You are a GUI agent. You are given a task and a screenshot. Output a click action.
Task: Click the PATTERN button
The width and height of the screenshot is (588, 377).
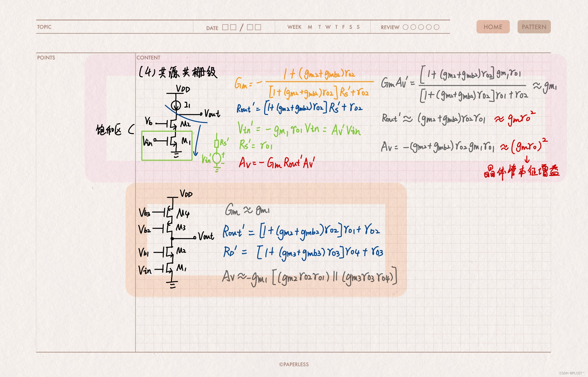(x=534, y=27)
